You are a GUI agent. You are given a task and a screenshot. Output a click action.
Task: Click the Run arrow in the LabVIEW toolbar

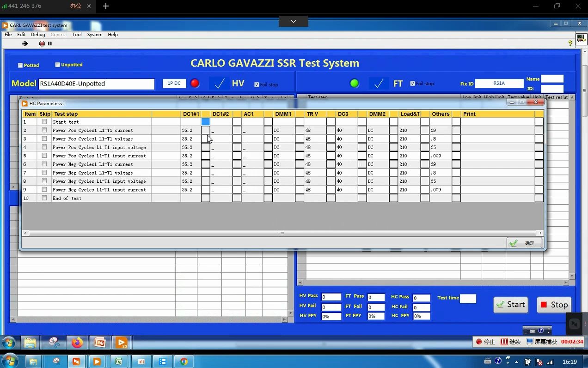[25, 44]
